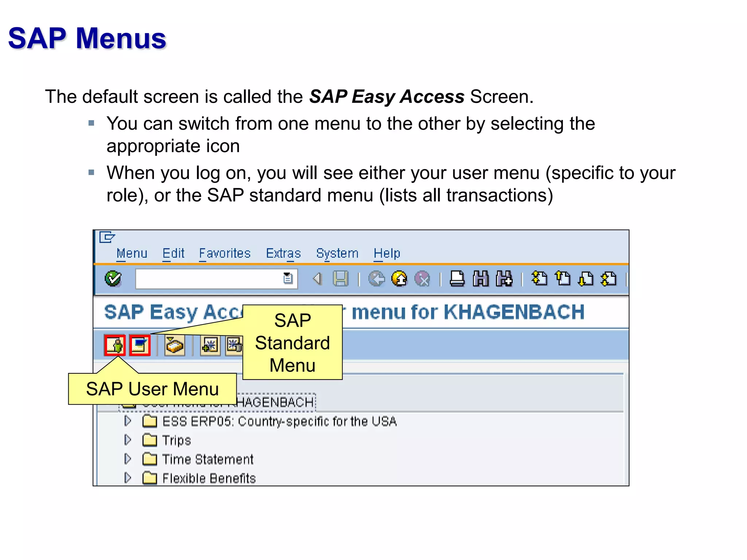The width and height of the screenshot is (747, 560).
Task: Switch to the SAP User Menu icon
Action: pos(115,345)
